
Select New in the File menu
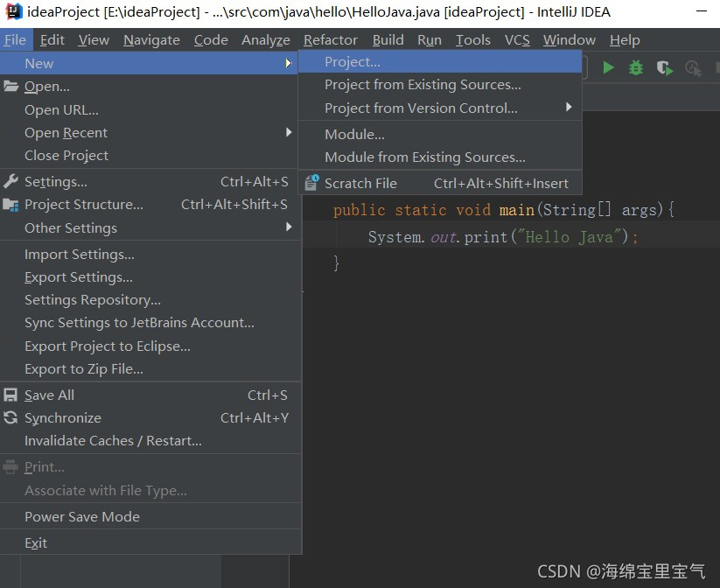pos(149,63)
